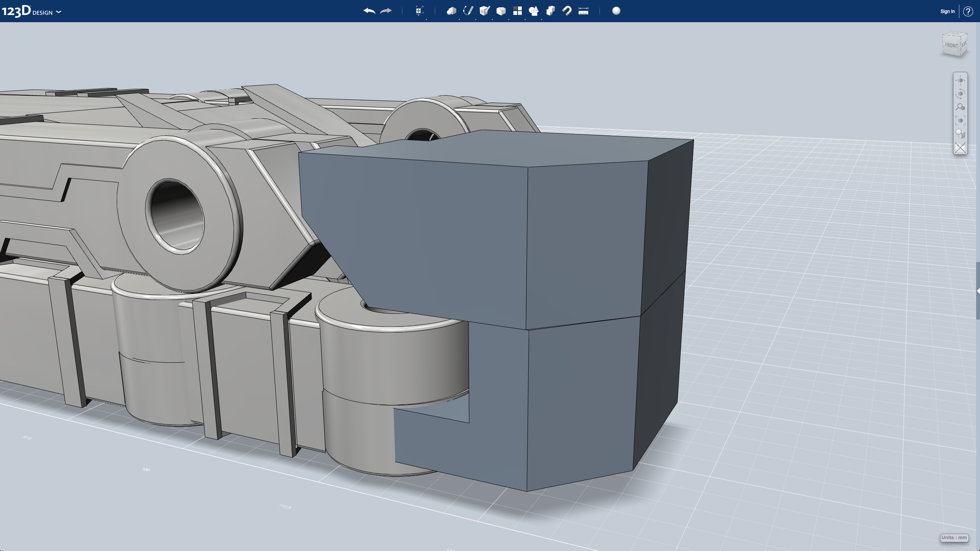
Task: Open the Pattern tool
Action: [x=517, y=11]
